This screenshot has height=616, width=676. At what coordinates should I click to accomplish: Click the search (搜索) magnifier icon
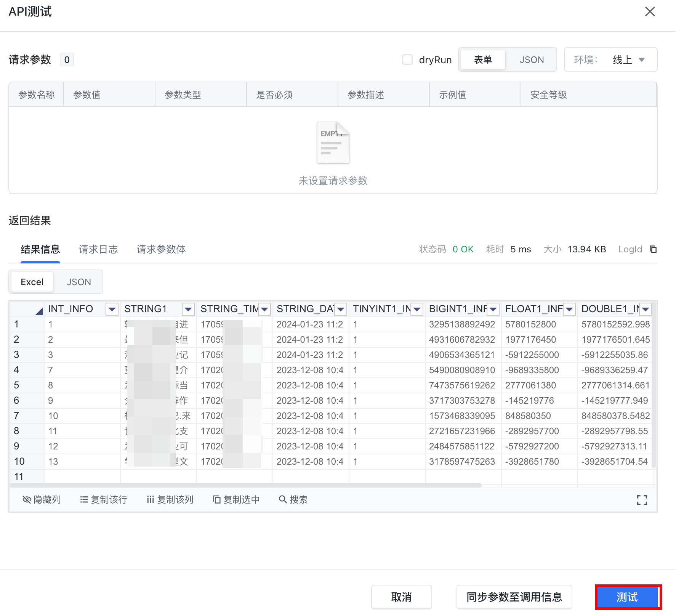click(283, 500)
